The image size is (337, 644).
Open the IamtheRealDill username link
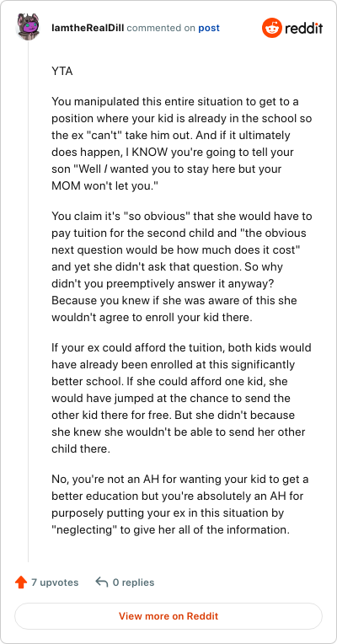coord(88,28)
